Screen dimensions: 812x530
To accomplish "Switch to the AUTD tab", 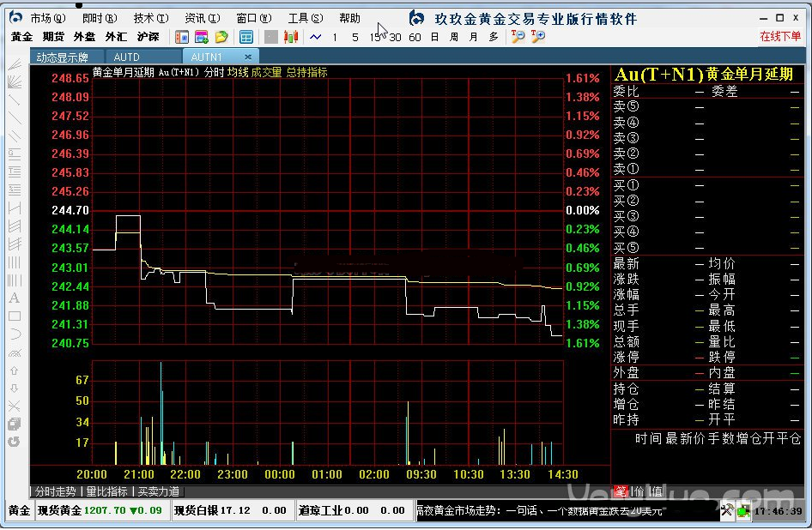I will click(x=127, y=57).
